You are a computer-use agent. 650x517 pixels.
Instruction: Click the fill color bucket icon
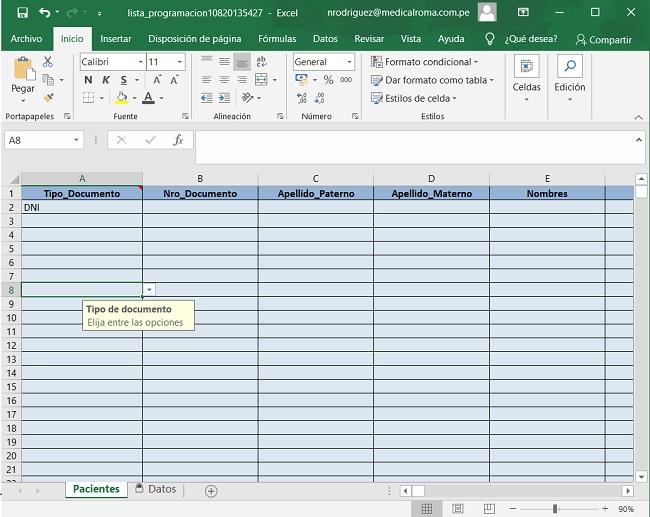coord(121,98)
